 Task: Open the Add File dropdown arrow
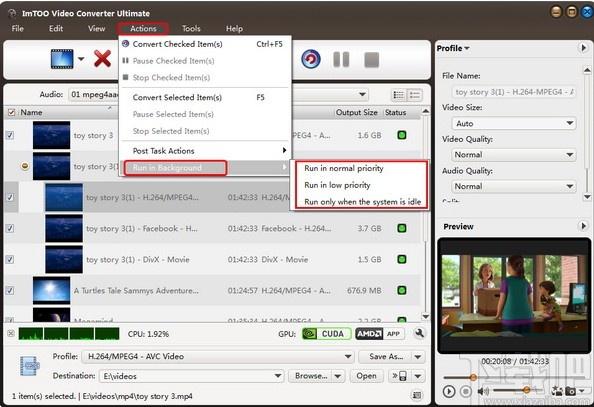coord(81,59)
